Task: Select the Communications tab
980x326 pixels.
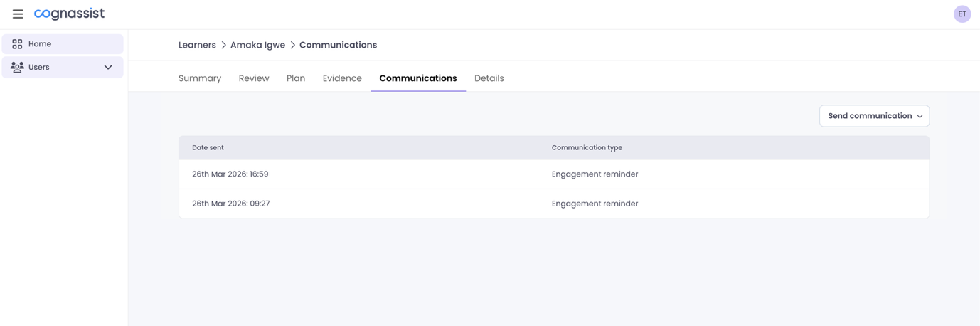Action: point(418,78)
